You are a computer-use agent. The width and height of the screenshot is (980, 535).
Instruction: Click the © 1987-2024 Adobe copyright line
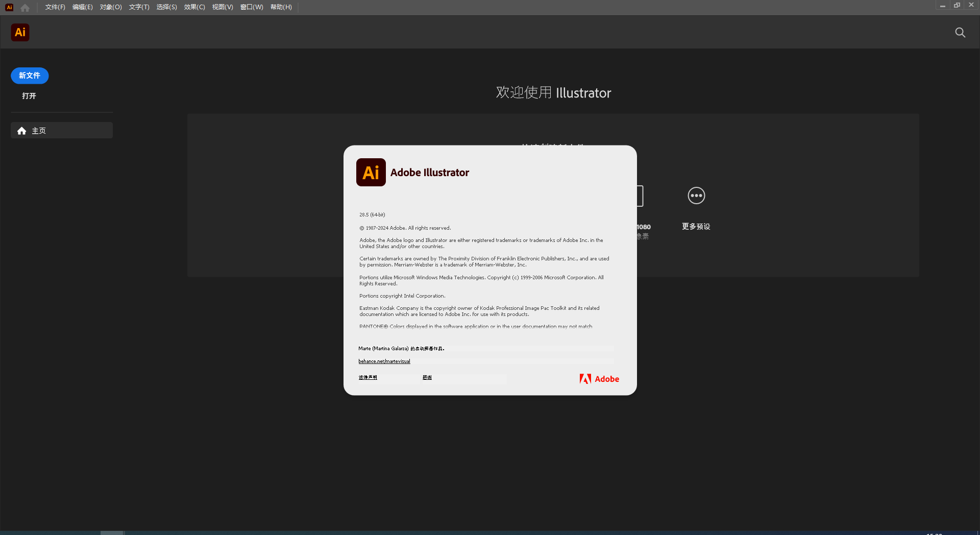(x=405, y=228)
